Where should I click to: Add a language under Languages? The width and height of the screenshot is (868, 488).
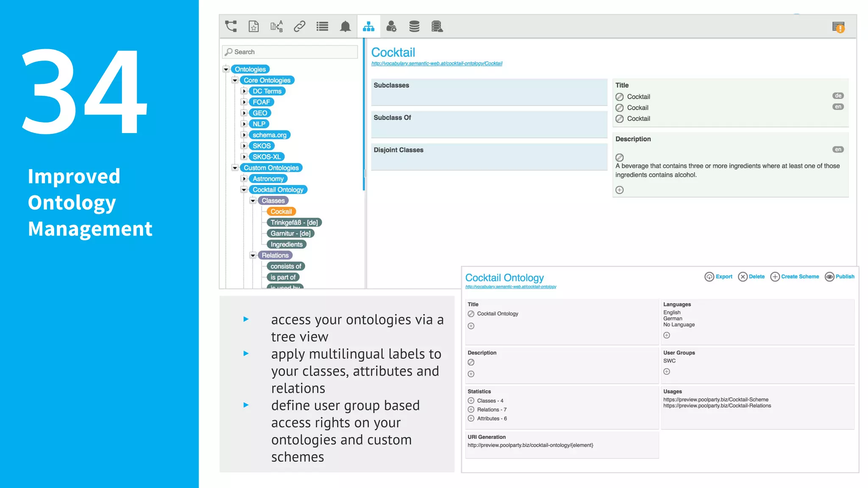coord(667,335)
